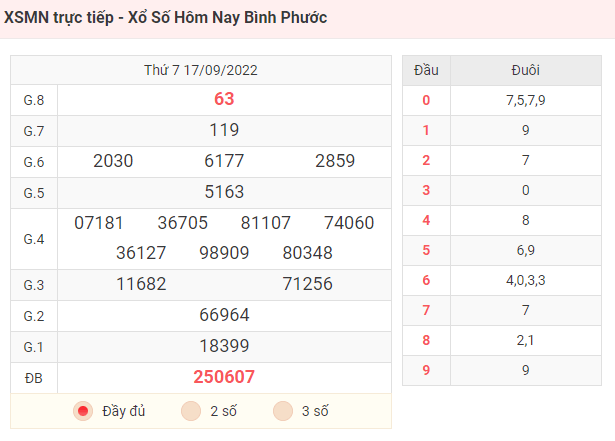Click head digit 6 in the Đầu column
This screenshot has width=615, height=441.
click(x=426, y=280)
